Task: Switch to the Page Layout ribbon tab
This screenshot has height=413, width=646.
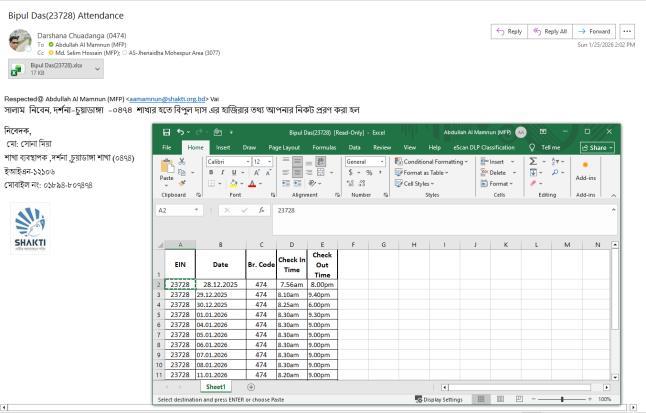Action: [x=284, y=147]
